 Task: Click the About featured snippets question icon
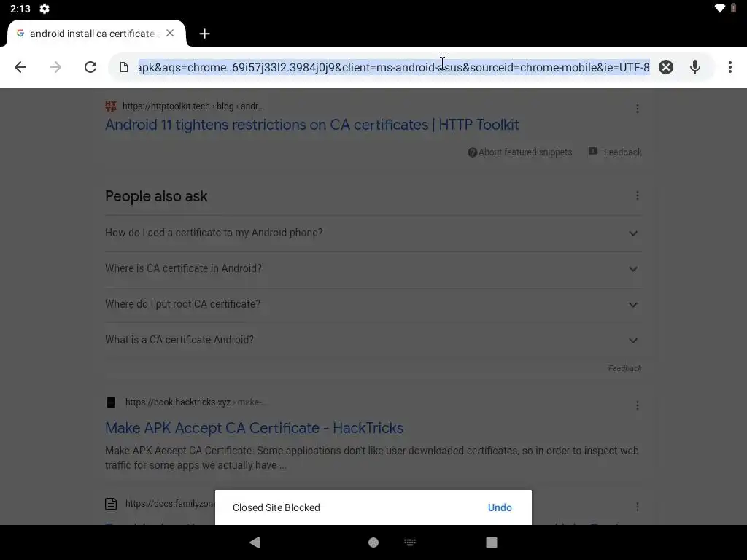pyautogui.click(x=472, y=152)
